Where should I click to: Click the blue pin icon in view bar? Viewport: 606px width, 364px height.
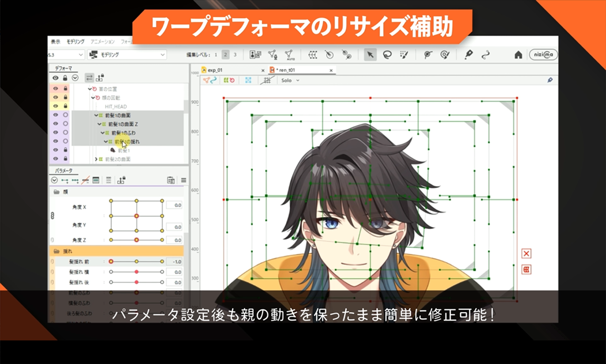(x=550, y=80)
